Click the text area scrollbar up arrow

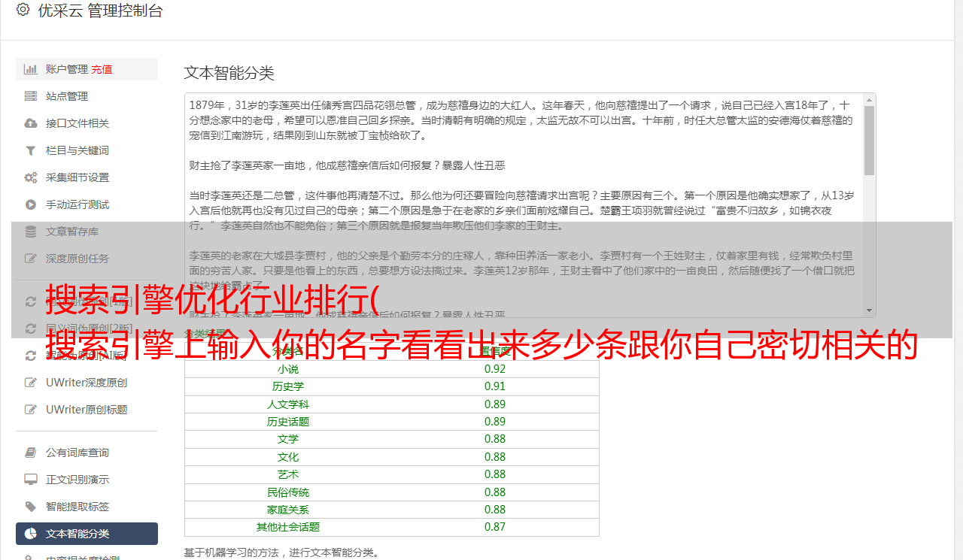click(870, 99)
